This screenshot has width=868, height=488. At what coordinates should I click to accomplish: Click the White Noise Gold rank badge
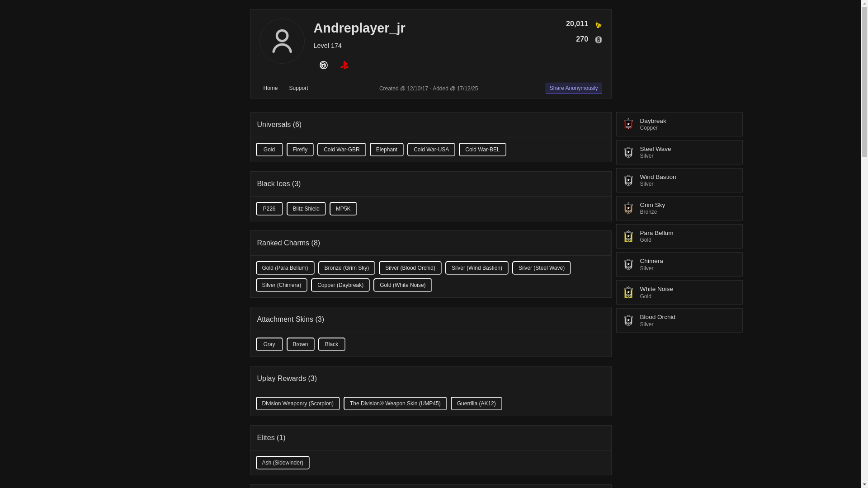(x=628, y=292)
